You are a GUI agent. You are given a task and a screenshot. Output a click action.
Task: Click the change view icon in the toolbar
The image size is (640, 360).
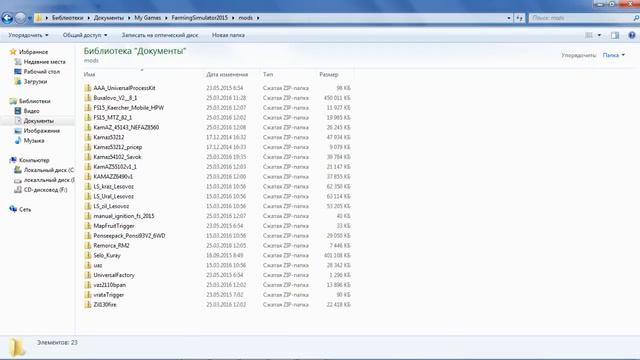[x=589, y=36]
